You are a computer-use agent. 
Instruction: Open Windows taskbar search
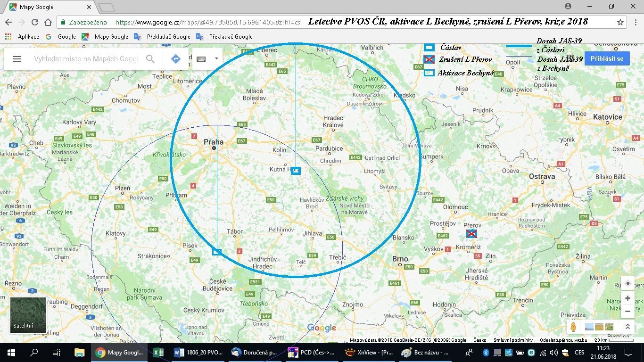33,352
